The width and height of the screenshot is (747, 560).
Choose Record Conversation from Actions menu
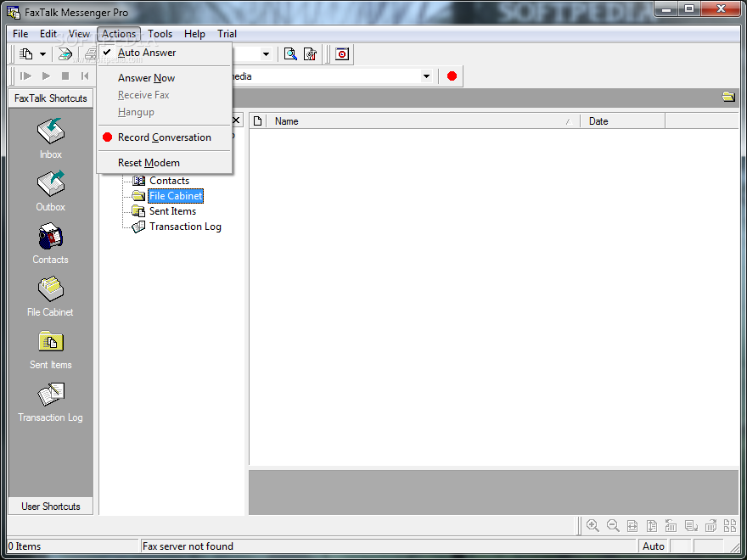[165, 137]
